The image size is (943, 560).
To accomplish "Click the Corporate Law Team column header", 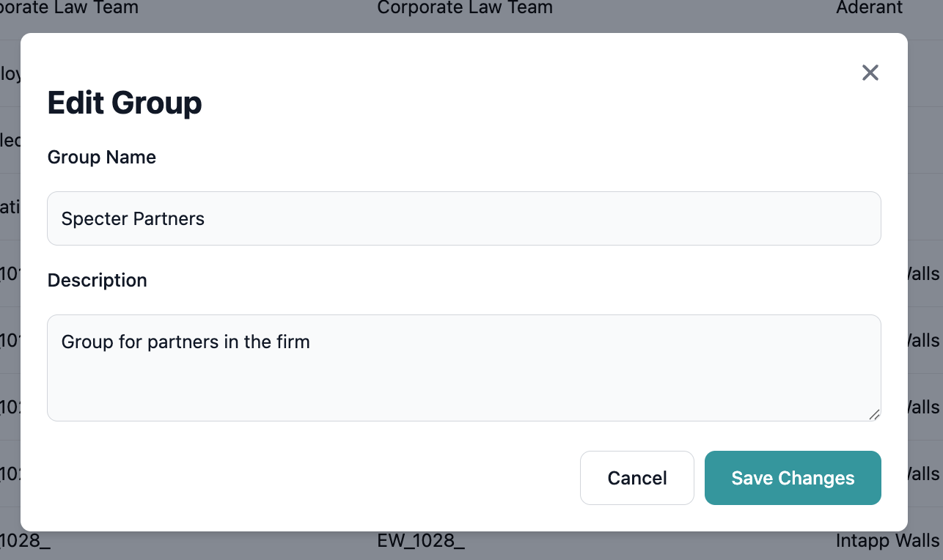I will click(x=465, y=8).
